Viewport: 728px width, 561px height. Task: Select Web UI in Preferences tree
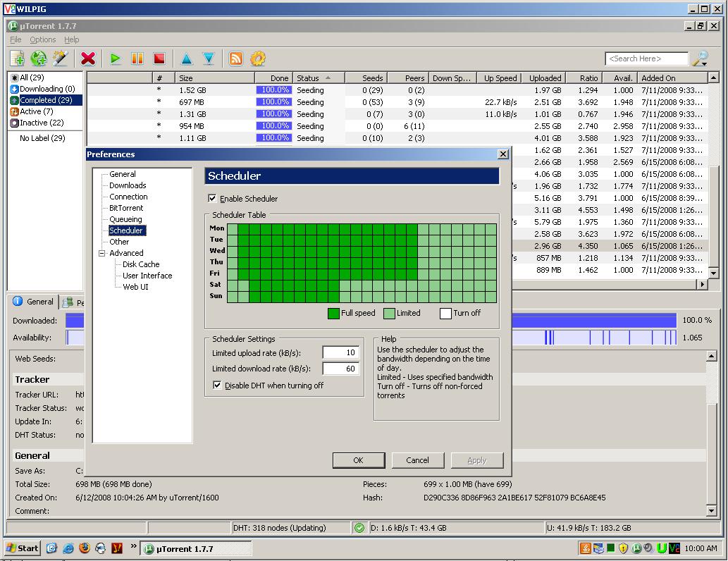pyautogui.click(x=135, y=287)
